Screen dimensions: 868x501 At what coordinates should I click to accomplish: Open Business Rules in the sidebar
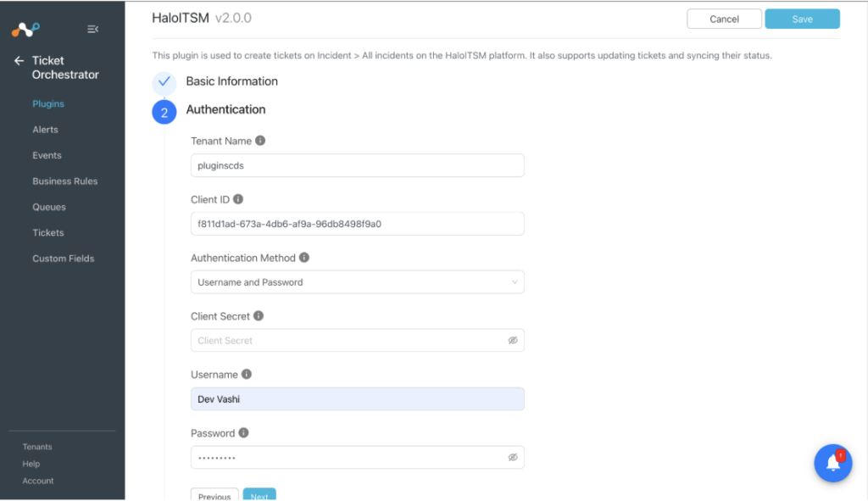[x=64, y=181]
